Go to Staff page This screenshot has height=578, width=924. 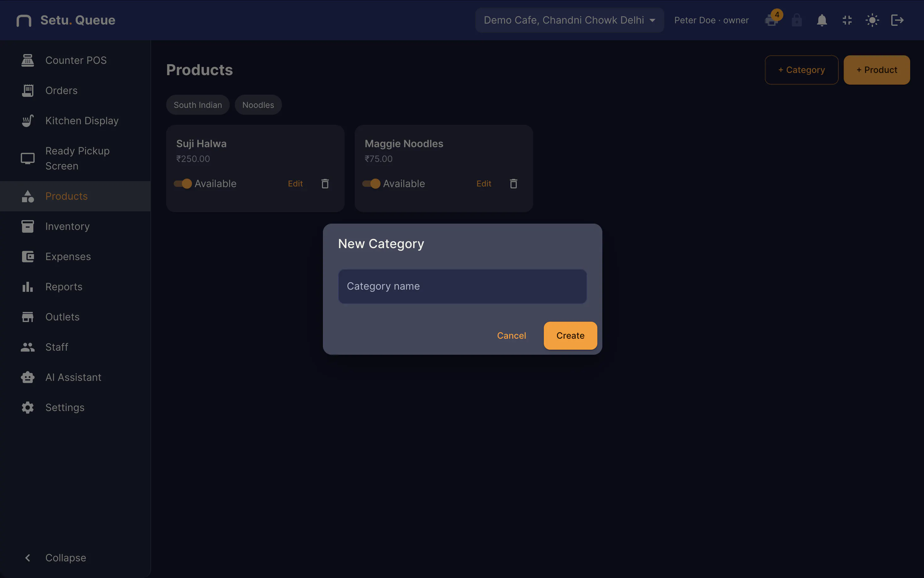click(75, 347)
